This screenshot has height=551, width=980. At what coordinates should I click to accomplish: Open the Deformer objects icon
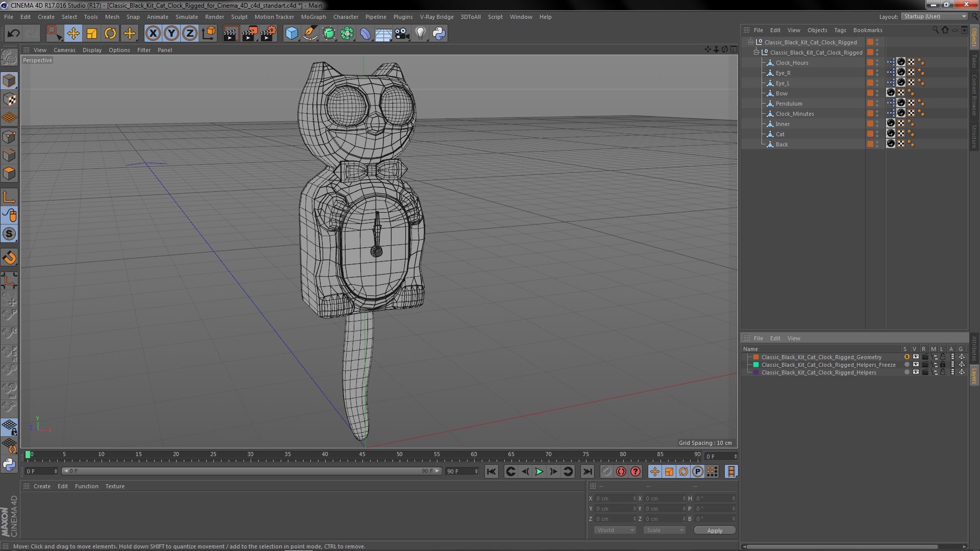365,34
